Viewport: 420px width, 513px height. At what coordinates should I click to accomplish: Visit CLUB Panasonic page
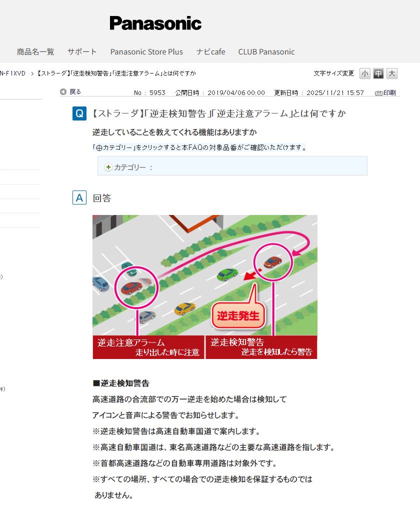pyautogui.click(x=266, y=51)
